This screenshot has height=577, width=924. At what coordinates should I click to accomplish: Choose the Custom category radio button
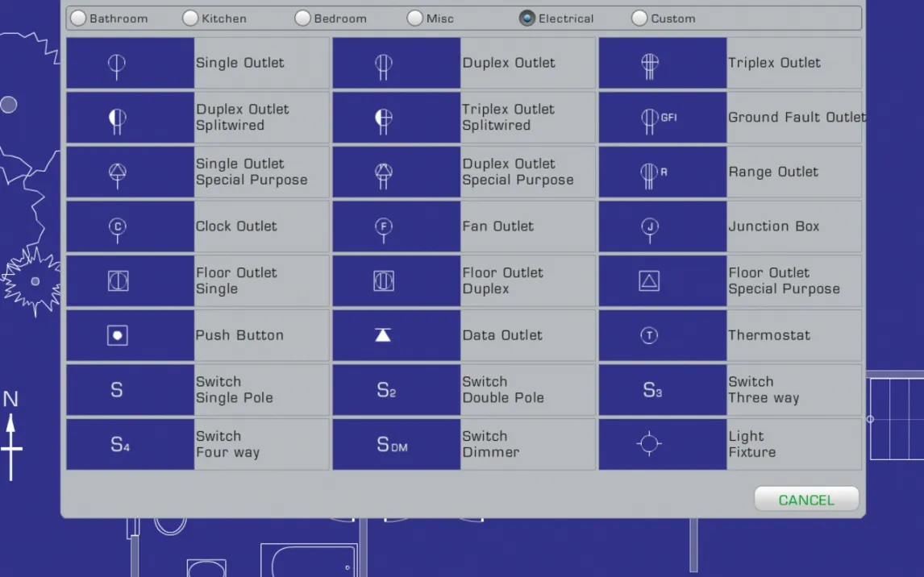tap(639, 18)
